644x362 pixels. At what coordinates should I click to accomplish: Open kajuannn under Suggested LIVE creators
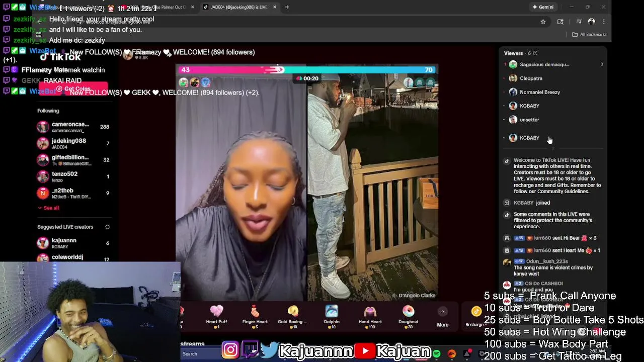click(73, 243)
